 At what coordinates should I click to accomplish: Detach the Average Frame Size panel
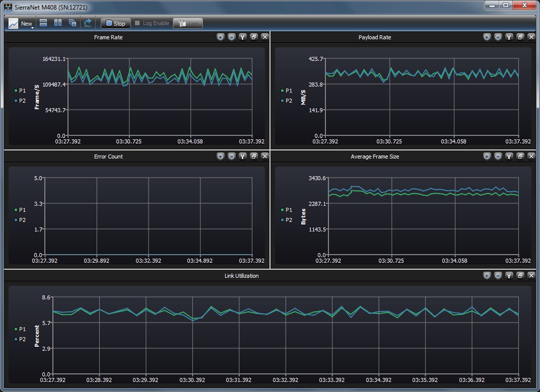tap(520, 156)
